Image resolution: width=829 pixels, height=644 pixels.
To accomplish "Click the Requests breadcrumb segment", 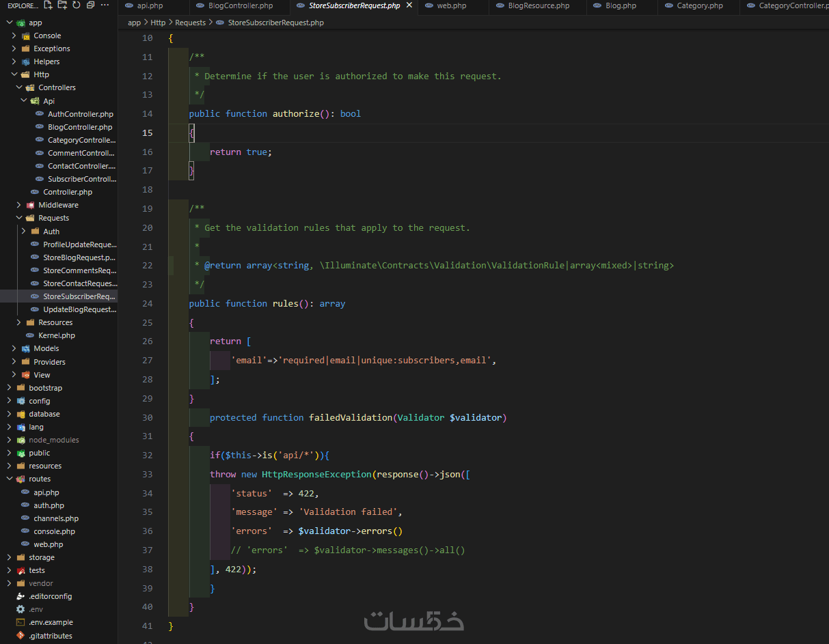I will (190, 23).
